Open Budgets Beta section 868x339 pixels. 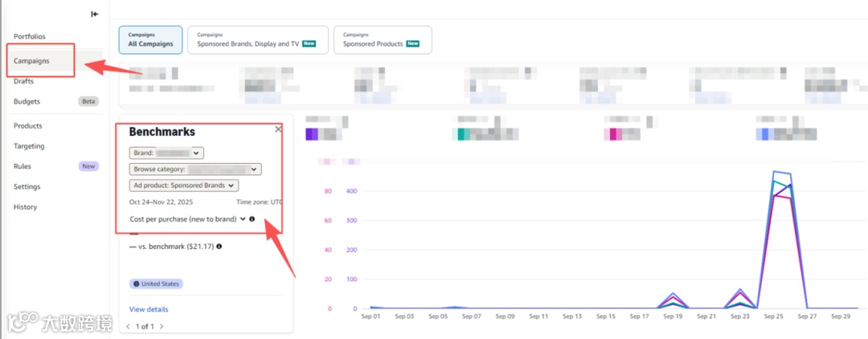click(55, 102)
